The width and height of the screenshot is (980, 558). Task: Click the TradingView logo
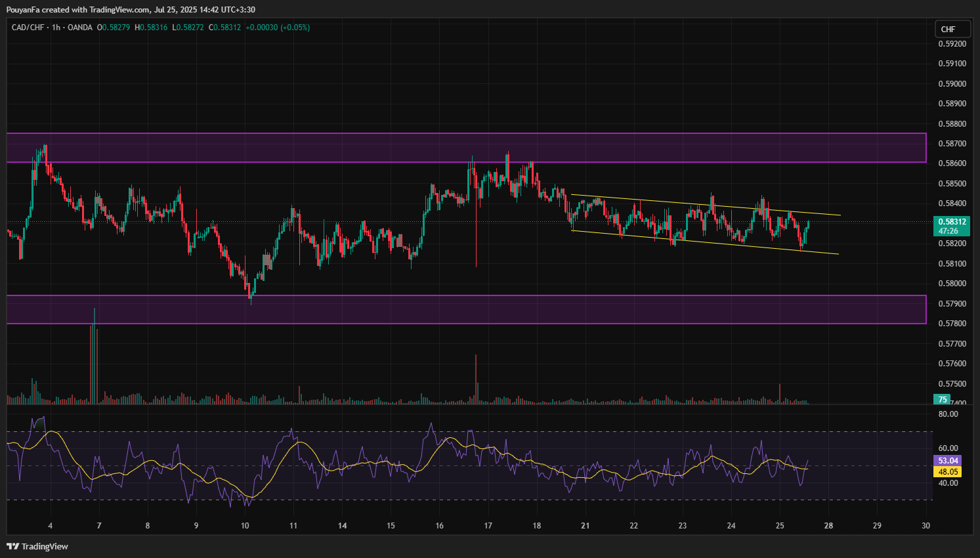pyautogui.click(x=37, y=546)
